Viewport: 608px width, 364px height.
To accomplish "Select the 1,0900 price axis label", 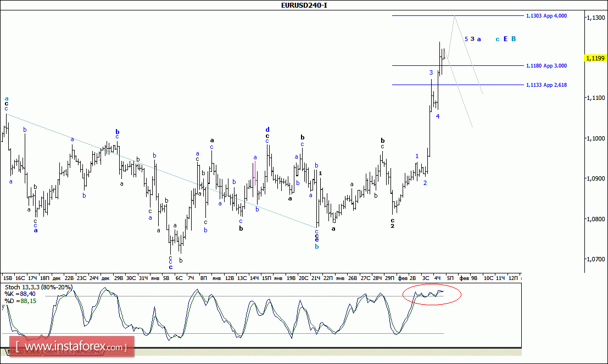I will pos(595,178).
